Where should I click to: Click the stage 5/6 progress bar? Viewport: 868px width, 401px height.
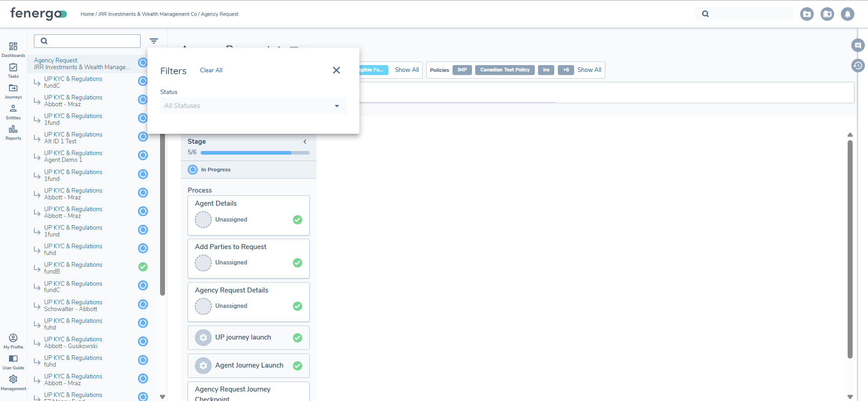point(255,153)
